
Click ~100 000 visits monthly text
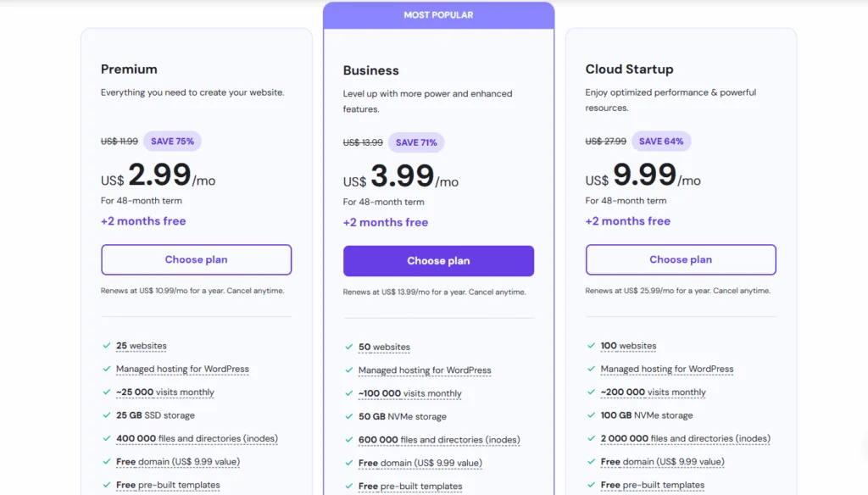409,393
